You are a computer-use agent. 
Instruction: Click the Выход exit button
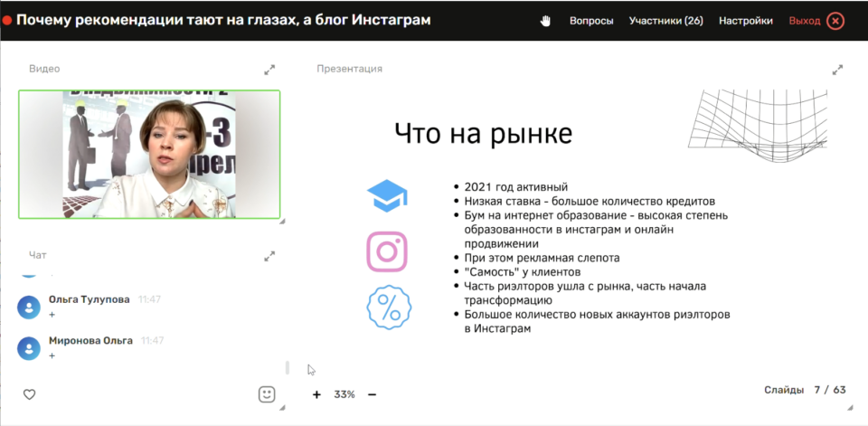tap(815, 21)
